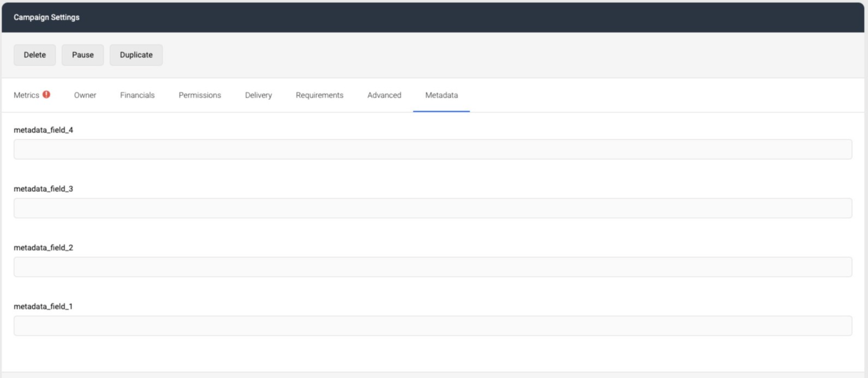Pause the campaign
Viewport: 868px width, 378px height.
(83, 55)
